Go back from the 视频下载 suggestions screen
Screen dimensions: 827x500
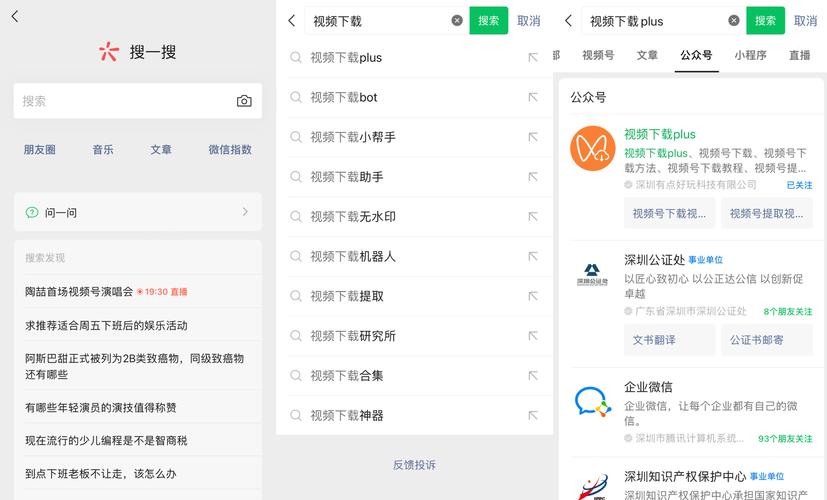pos(292,21)
